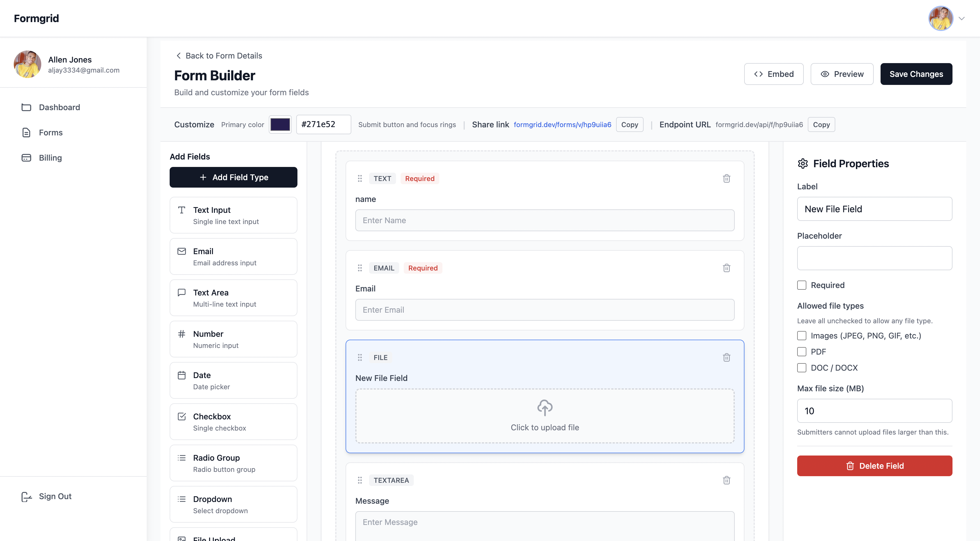
Task: Click the cloud upload icon
Action: pos(544,407)
